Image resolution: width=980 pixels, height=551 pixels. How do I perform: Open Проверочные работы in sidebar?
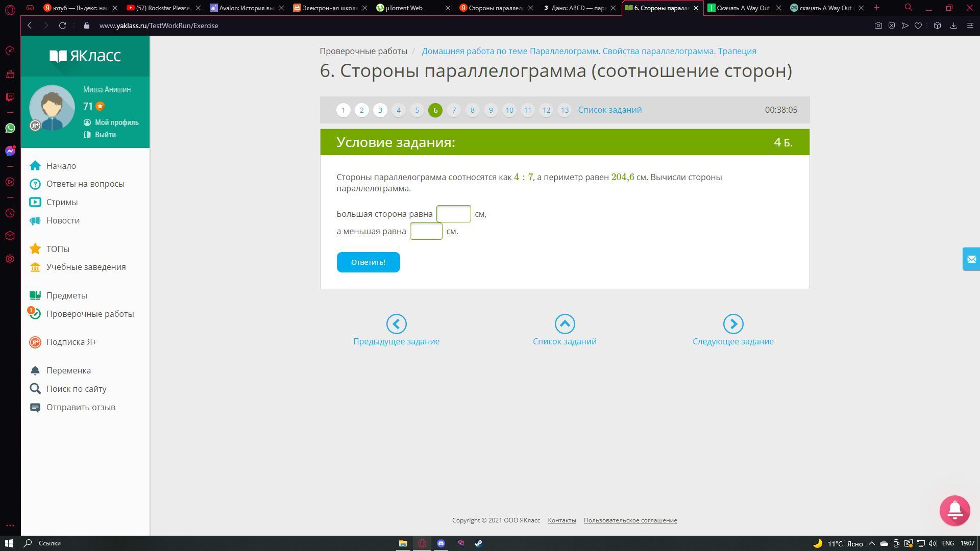coord(90,314)
